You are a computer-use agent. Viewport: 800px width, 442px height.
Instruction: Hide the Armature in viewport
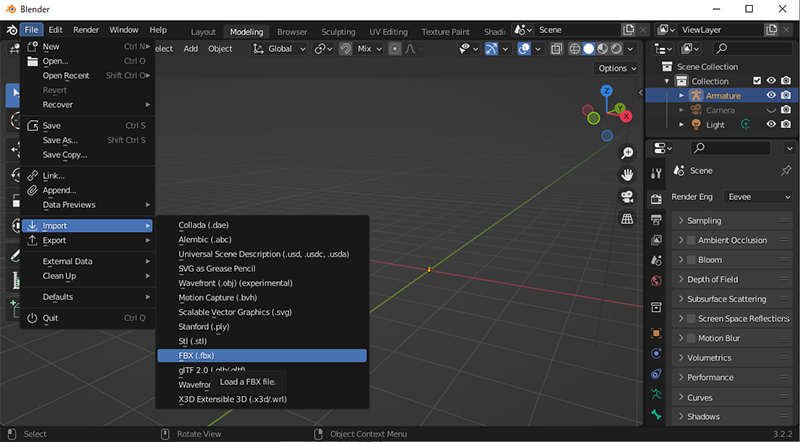[x=771, y=96]
